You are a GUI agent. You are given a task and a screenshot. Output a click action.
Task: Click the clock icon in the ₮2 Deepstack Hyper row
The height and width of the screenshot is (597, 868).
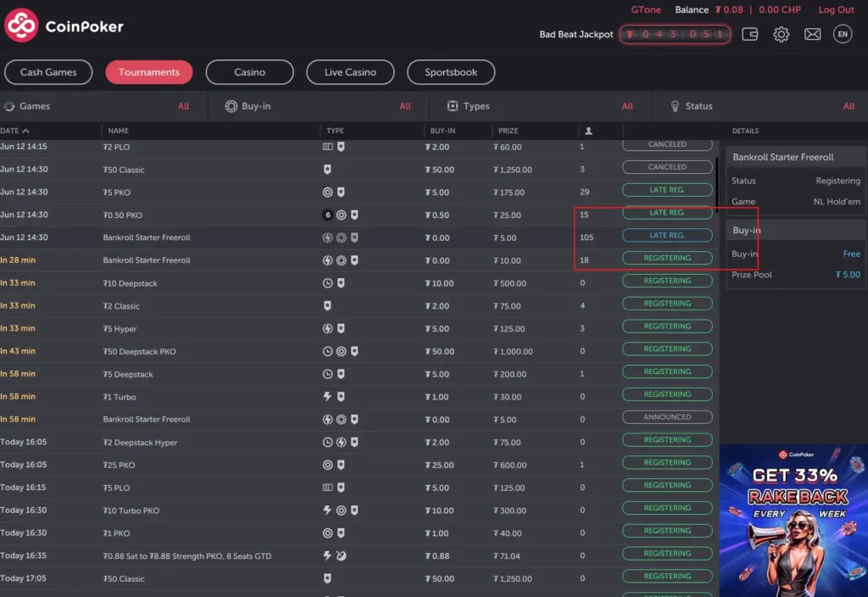pos(328,442)
